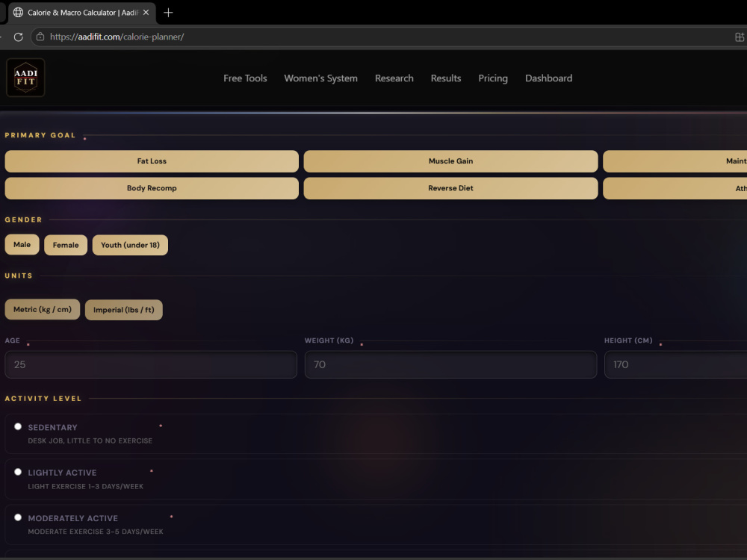Click the Primary Goal heading
The height and width of the screenshot is (560, 747).
(40, 135)
